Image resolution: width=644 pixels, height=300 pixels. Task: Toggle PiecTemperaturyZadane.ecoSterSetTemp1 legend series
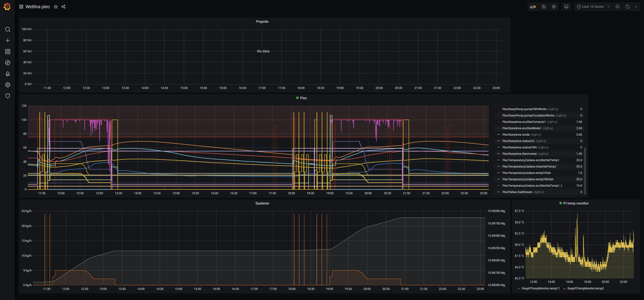[x=530, y=160]
